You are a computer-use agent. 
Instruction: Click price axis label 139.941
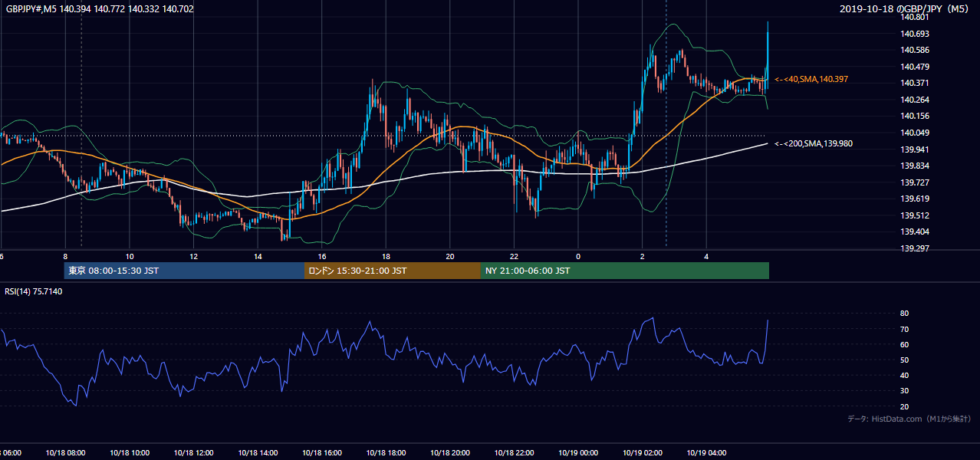pos(916,149)
